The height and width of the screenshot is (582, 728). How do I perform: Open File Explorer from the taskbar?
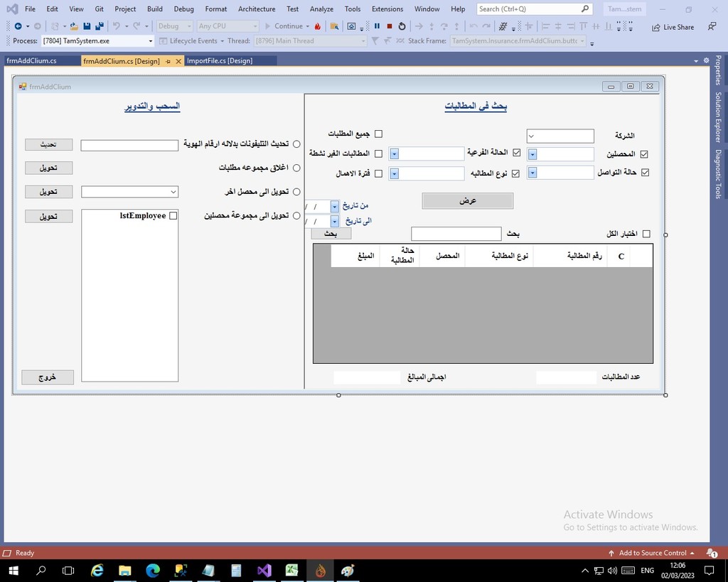point(124,571)
